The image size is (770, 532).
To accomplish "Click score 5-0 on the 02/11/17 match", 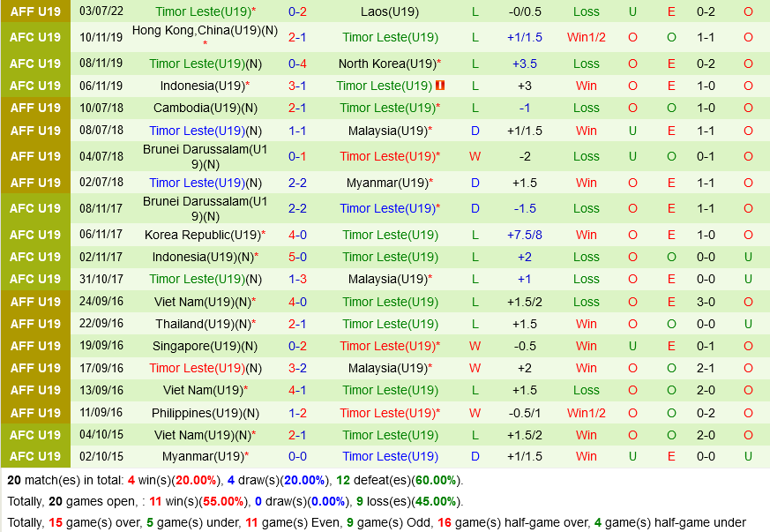I will tap(297, 257).
